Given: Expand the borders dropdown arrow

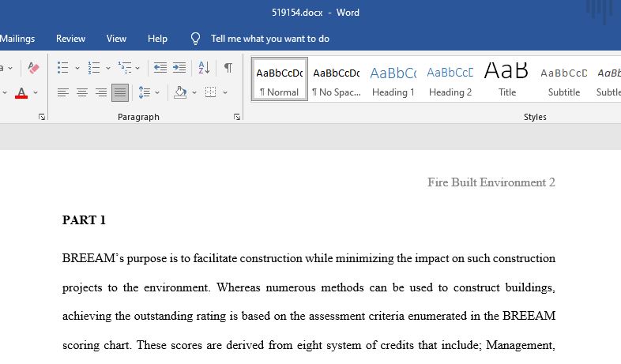Looking at the screenshot, I should click(x=225, y=92).
